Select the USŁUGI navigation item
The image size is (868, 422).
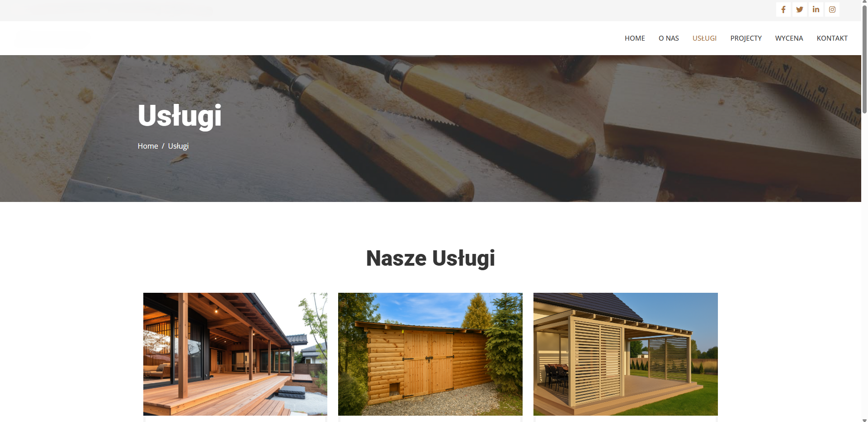tap(704, 38)
